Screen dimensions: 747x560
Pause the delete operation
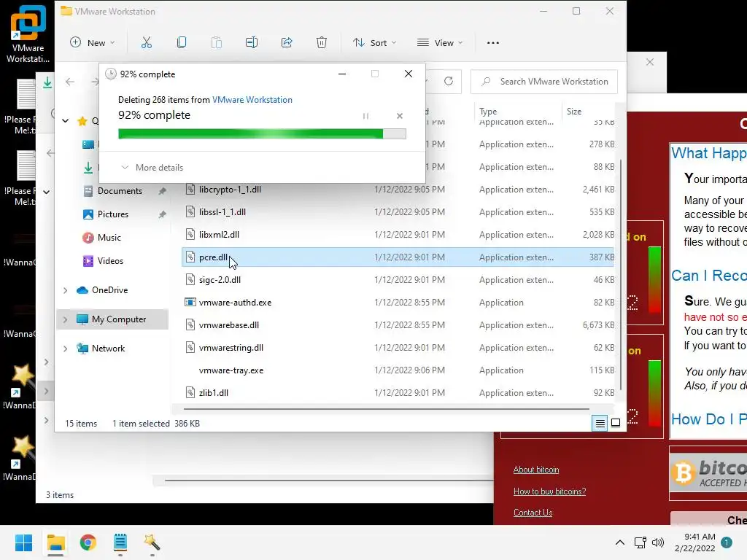tap(366, 116)
